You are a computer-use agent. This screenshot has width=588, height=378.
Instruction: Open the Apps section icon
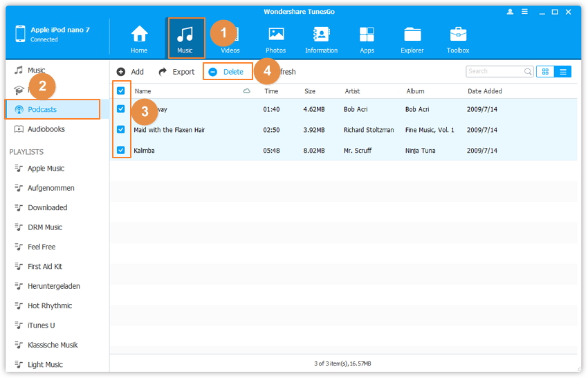pos(367,35)
